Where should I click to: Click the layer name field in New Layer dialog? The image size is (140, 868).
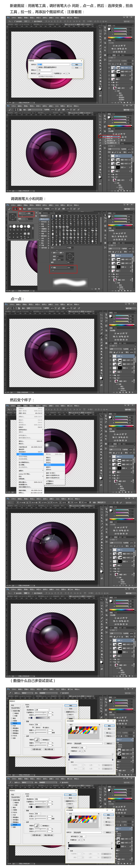click(x=53, y=64)
